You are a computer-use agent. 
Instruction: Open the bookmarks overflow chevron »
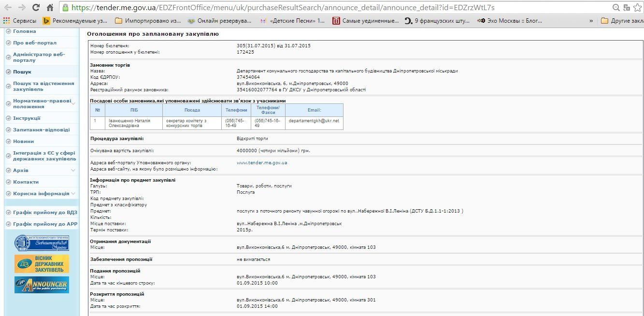tap(590, 20)
